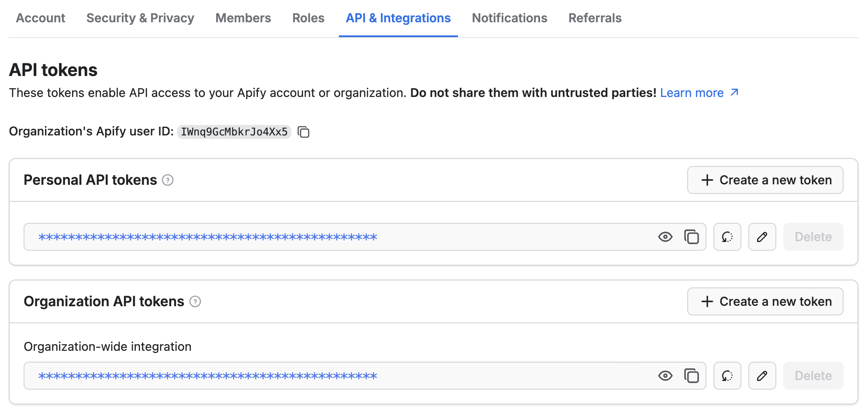Viewport: 868px width, 415px height.
Task: Copy the personal API token
Action: [692, 237]
